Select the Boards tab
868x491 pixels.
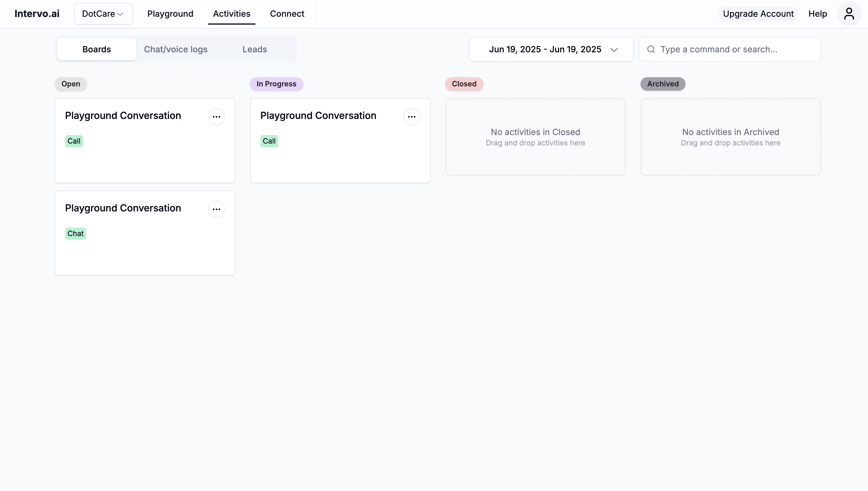[96, 49]
